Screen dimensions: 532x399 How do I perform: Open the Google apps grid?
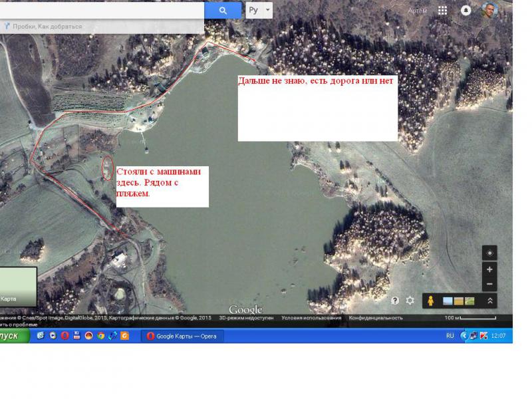click(x=442, y=11)
